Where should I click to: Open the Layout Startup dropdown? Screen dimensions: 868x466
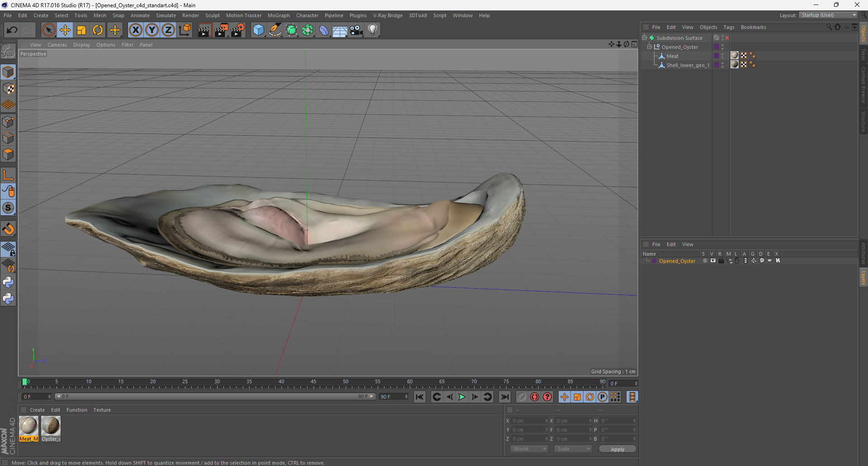[x=828, y=15]
